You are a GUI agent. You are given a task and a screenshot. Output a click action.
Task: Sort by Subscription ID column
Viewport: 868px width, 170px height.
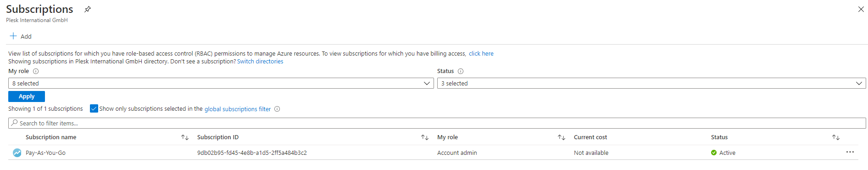click(x=425, y=137)
